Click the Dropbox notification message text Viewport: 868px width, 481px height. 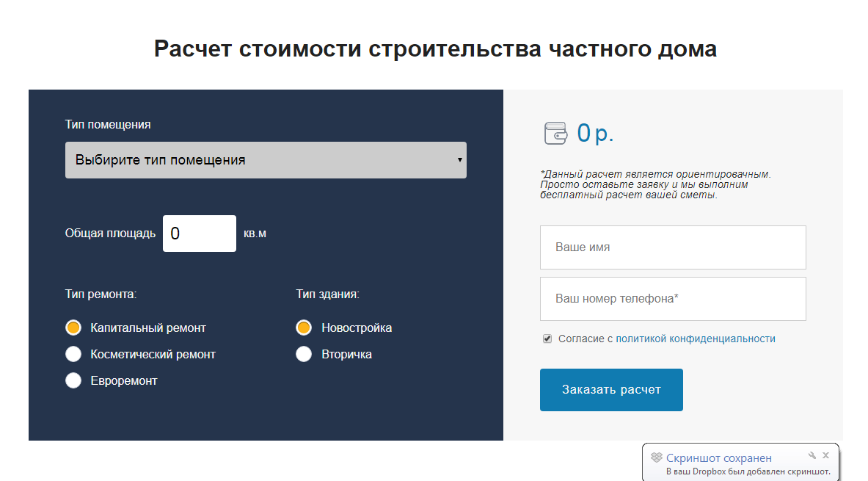pos(748,471)
